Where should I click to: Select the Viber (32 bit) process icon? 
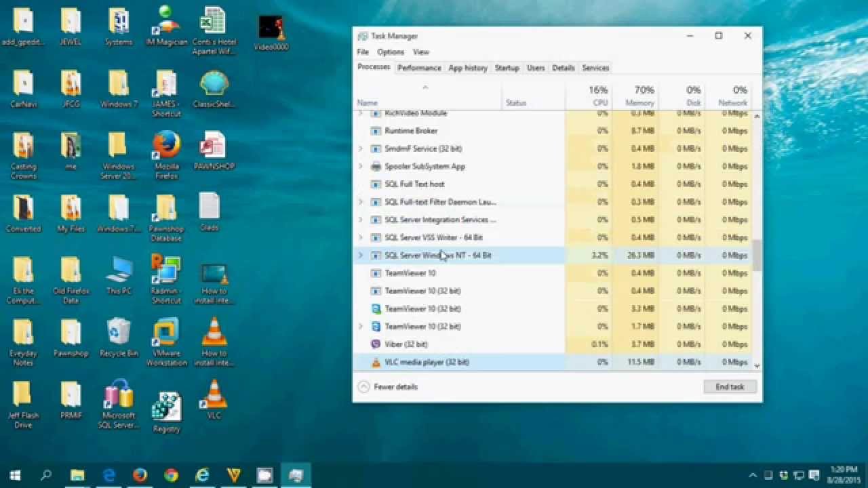coord(376,344)
